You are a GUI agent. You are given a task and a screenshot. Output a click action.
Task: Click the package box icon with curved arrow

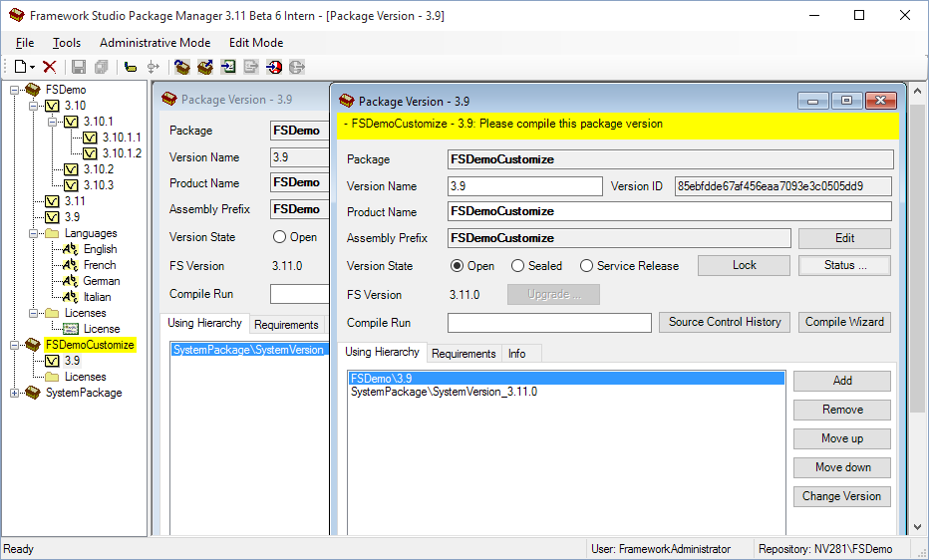pos(181,67)
